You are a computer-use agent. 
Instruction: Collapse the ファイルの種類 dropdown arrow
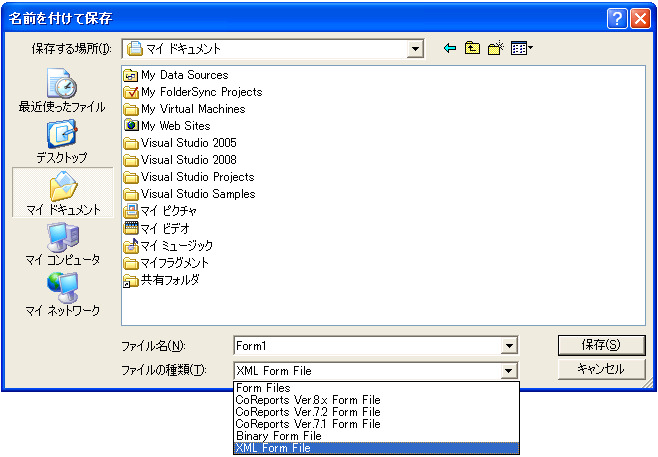(508, 371)
